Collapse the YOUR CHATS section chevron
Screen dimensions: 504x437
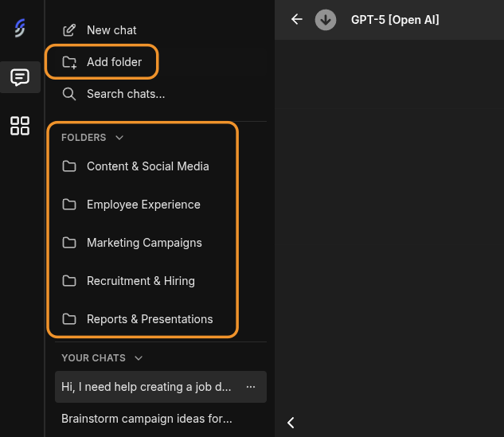(x=139, y=358)
